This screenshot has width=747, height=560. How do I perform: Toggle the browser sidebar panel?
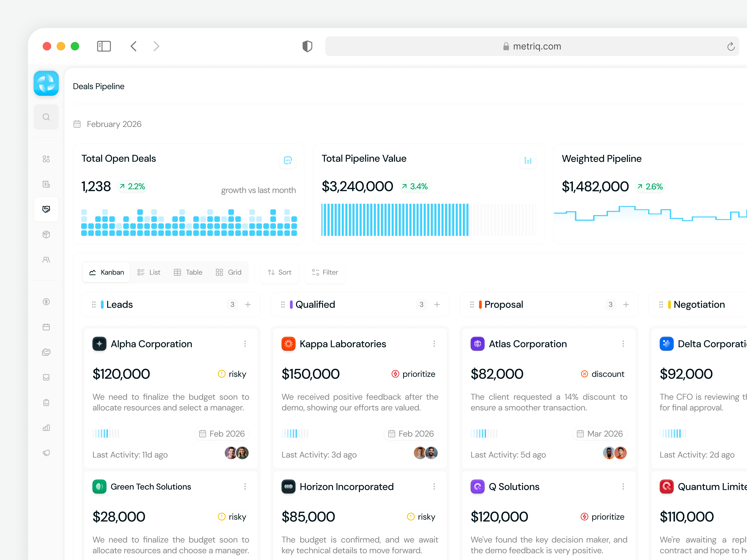click(x=104, y=46)
